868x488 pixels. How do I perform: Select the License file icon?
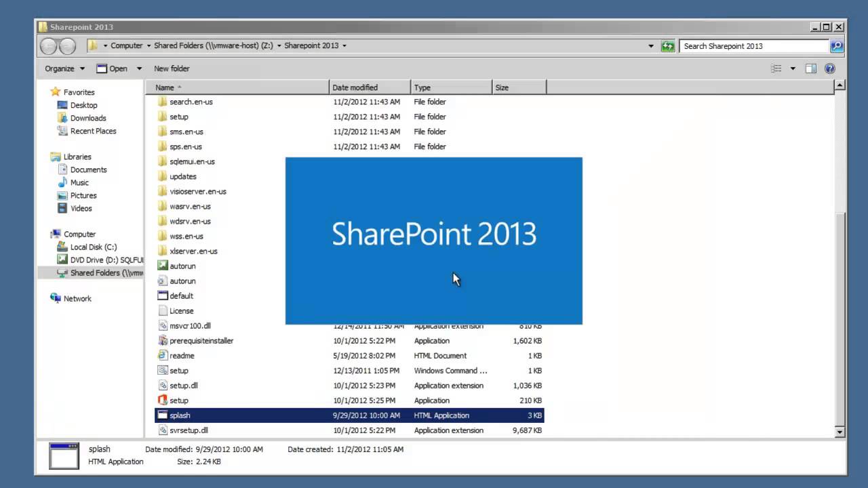pos(162,310)
